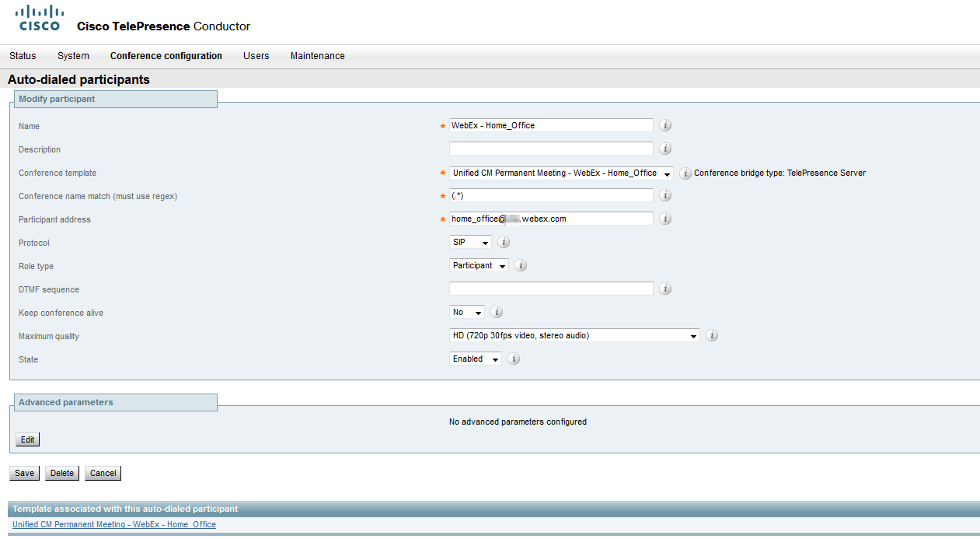Click the 'Conference name match (must use regex)' label

(x=98, y=196)
